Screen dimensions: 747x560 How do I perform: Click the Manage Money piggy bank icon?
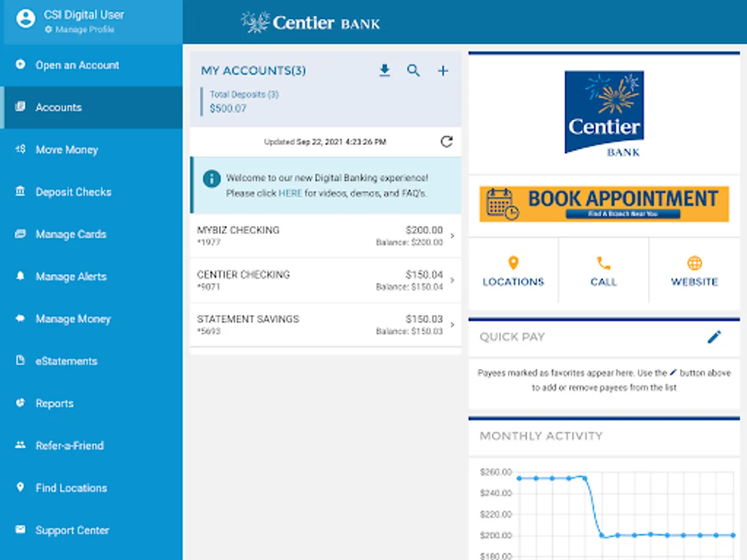point(21,318)
